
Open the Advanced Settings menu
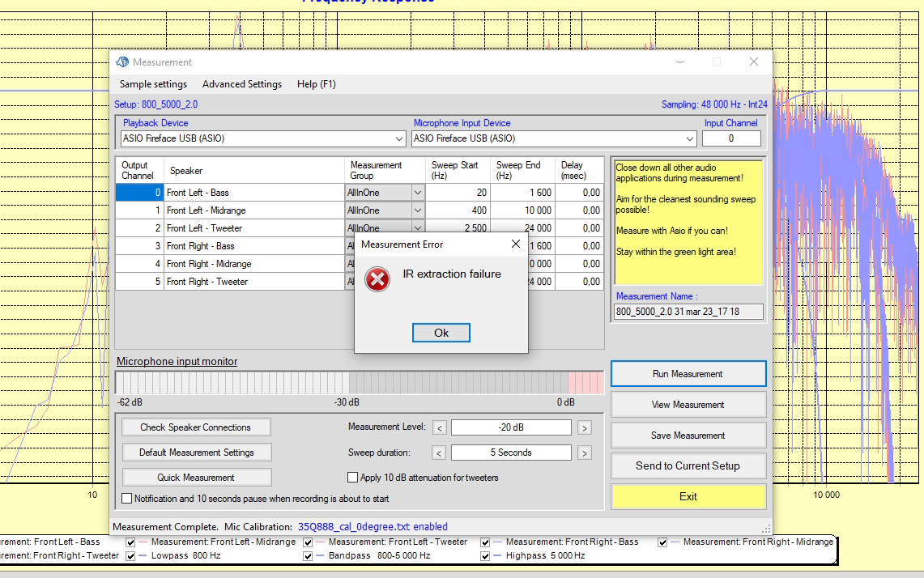point(242,84)
